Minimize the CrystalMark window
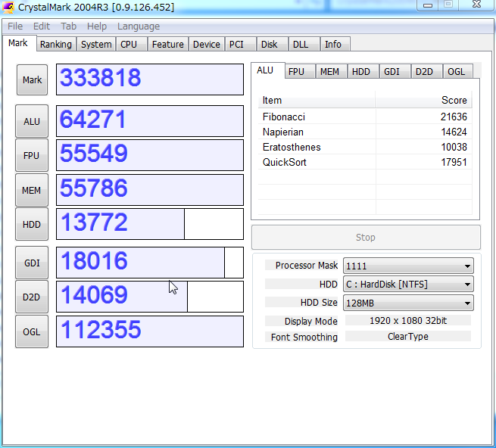Image resolution: width=496 pixels, height=448 pixels. coord(428,5)
